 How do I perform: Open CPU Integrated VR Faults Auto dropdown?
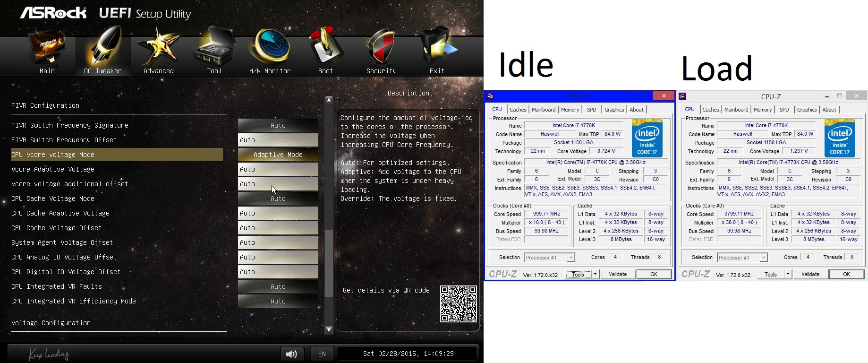[278, 286]
